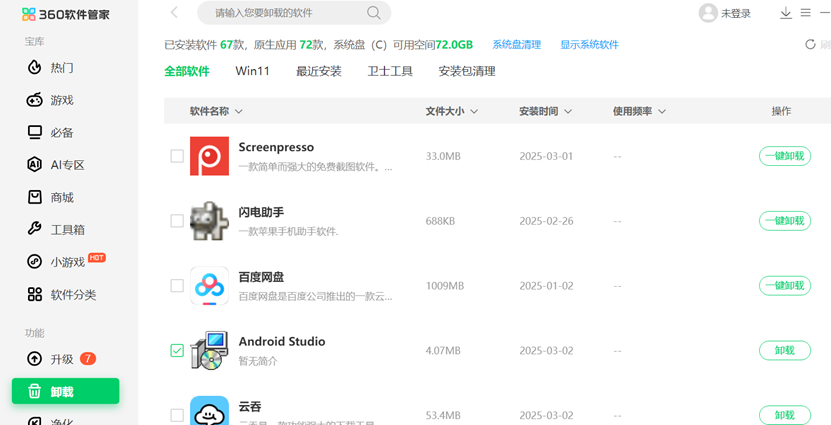Sort by 软件名称 column arrow
The height and width of the screenshot is (425, 831).
(238, 111)
